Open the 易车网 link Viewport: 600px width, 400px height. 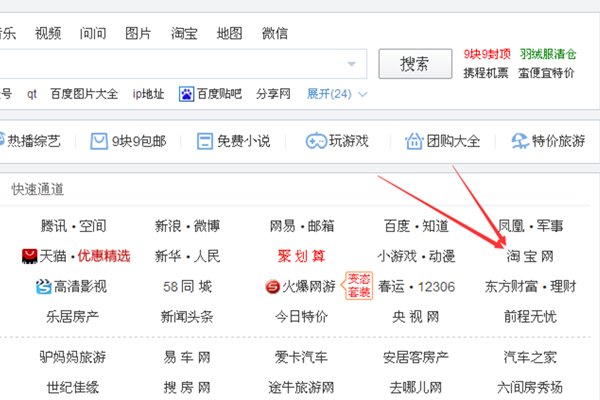187,357
